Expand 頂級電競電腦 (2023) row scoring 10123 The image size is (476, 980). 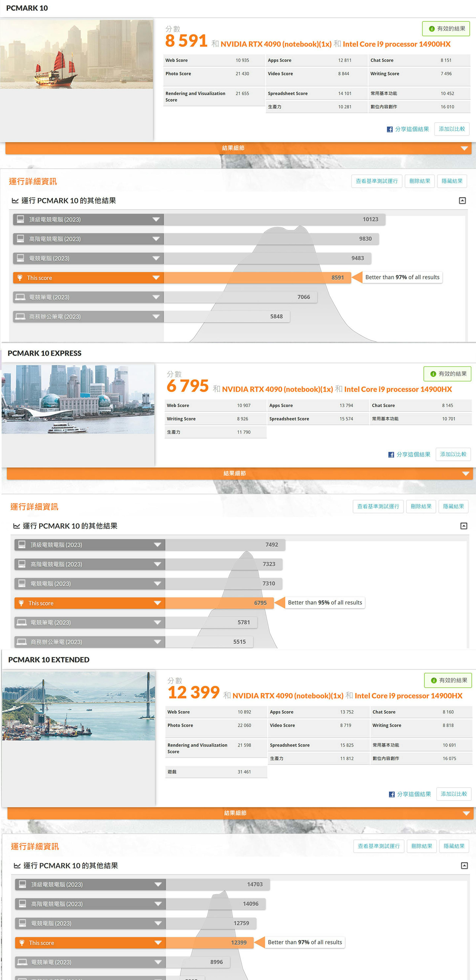coord(156,219)
